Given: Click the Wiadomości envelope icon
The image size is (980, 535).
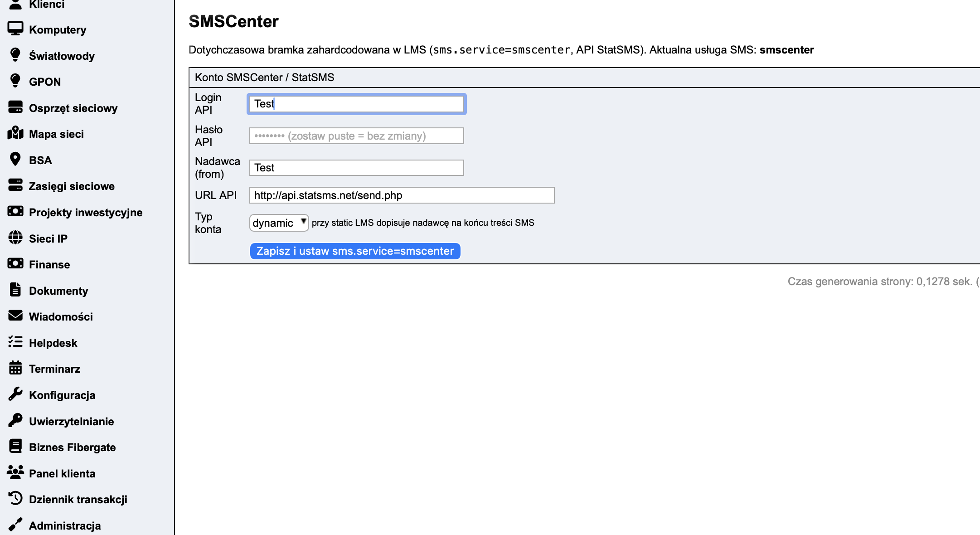Looking at the screenshot, I should point(15,316).
